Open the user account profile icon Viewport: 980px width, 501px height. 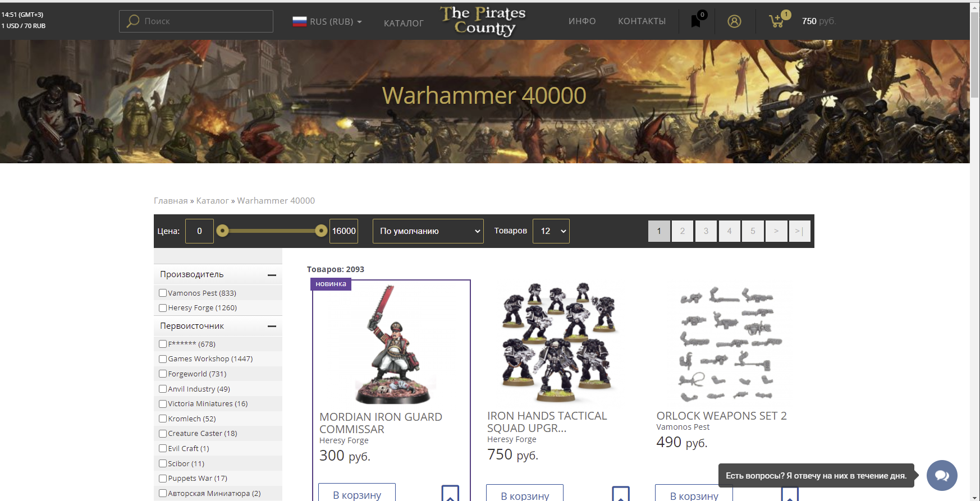point(734,21)
